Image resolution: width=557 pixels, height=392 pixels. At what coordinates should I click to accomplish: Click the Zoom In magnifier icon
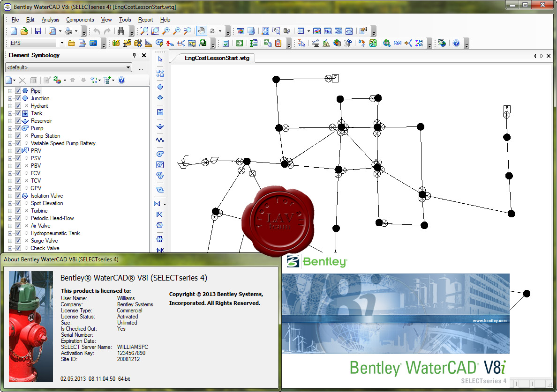pyautogui.click(x=166, y=31)
